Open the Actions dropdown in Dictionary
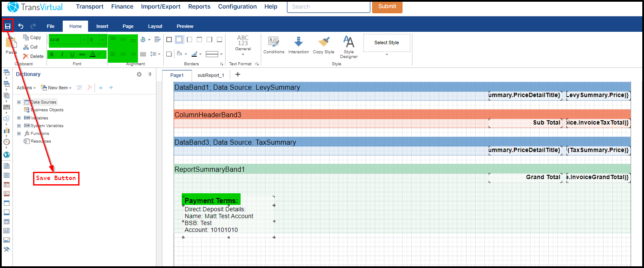644x268 pixels. [x=26, y=88]
